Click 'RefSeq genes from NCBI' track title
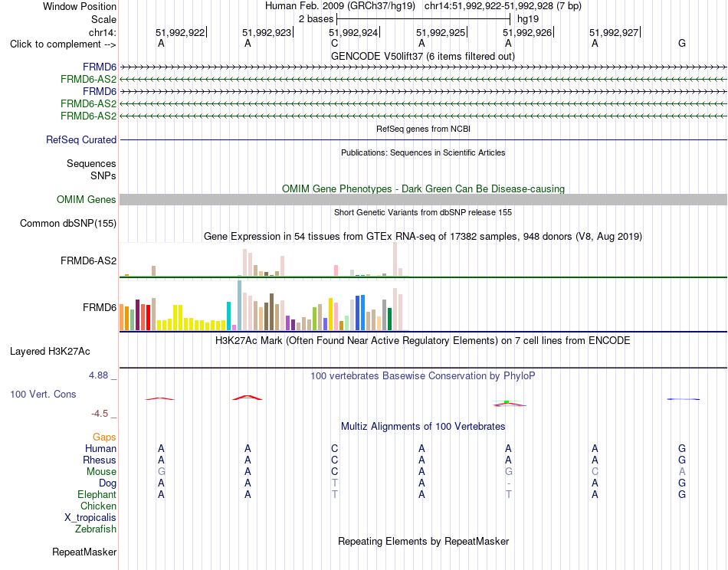The image size is (728, 570). point(423,129)
